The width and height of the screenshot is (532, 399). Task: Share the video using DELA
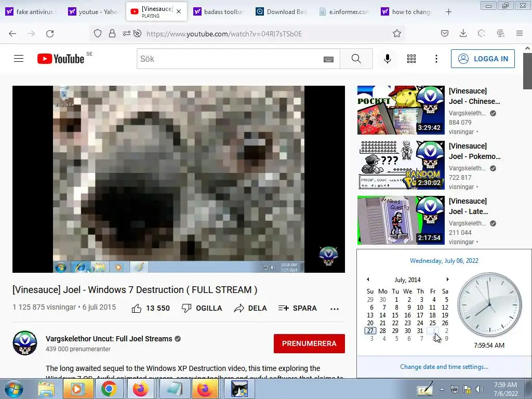(x=250, y=308)
